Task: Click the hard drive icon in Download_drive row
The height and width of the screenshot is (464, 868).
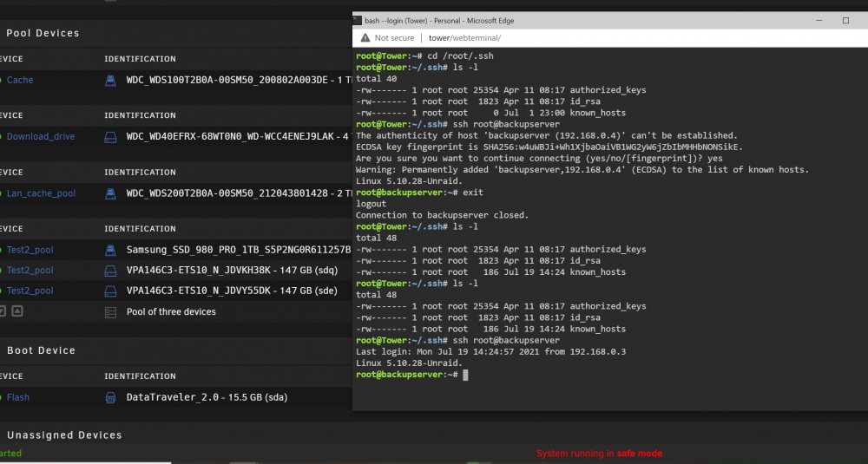Action: [x=111, y=137]
